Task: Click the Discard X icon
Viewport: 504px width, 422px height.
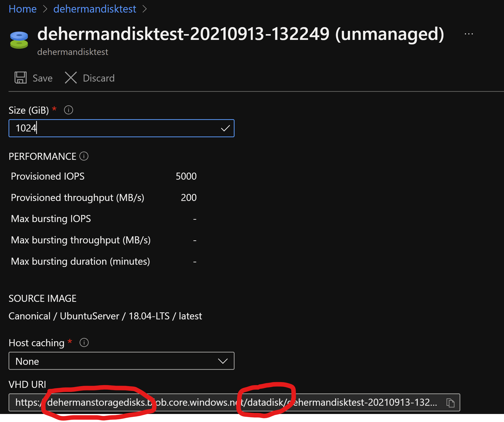Action: pos(71,78)
